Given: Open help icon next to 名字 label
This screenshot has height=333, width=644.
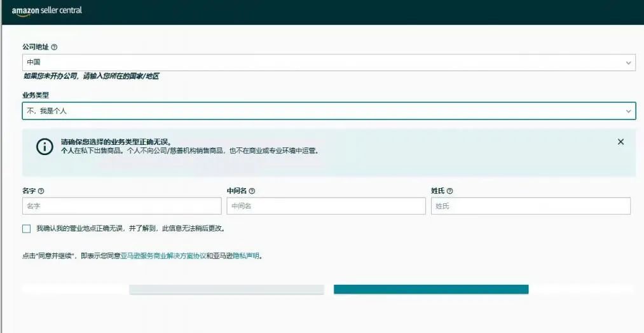Looking at the screenshot, I should point(41,191).
